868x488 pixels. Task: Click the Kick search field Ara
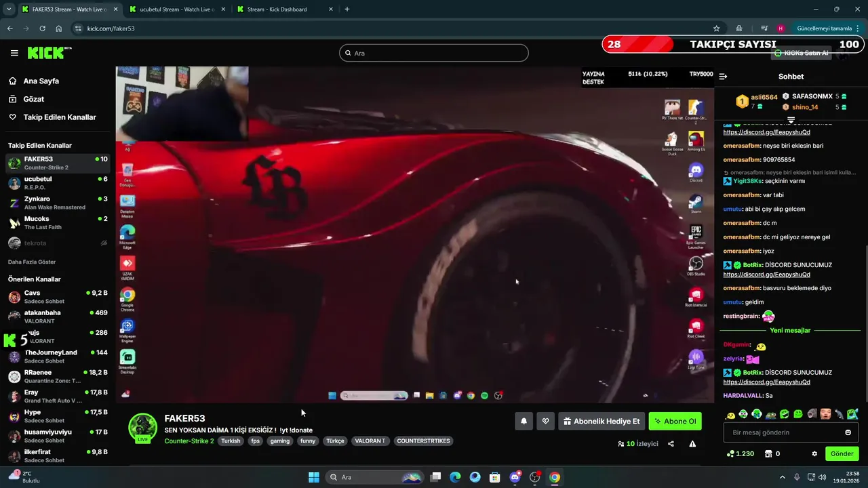[x=434, y=53]
